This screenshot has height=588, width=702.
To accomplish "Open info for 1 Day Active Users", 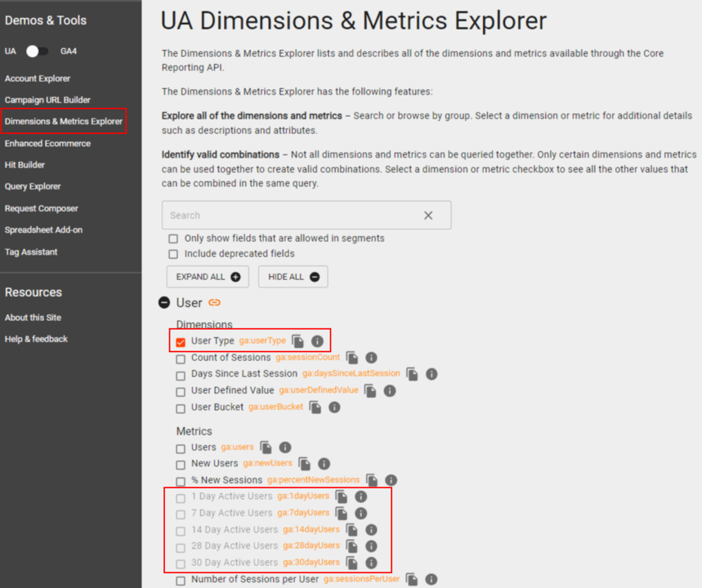I will point(361,497).
